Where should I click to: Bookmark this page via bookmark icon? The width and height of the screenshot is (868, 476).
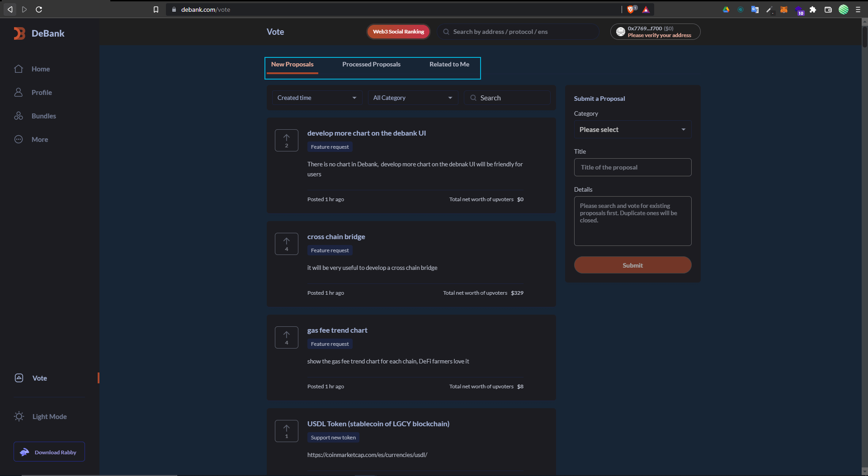pos(156,9)
